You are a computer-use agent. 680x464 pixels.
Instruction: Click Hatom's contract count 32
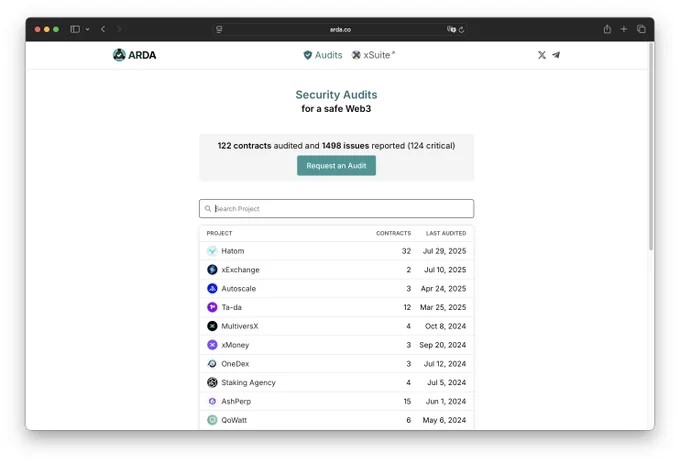coord(406,251)
